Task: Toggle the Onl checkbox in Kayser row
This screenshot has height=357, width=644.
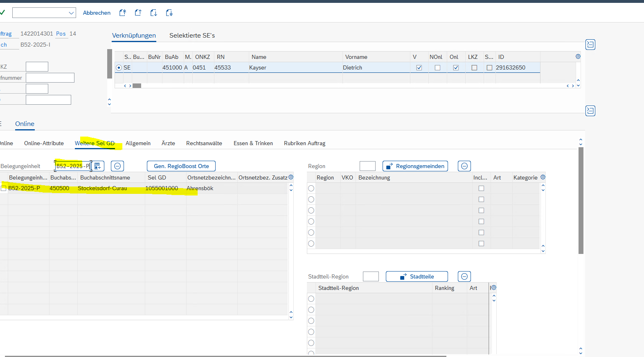Action: pos(456,68)
